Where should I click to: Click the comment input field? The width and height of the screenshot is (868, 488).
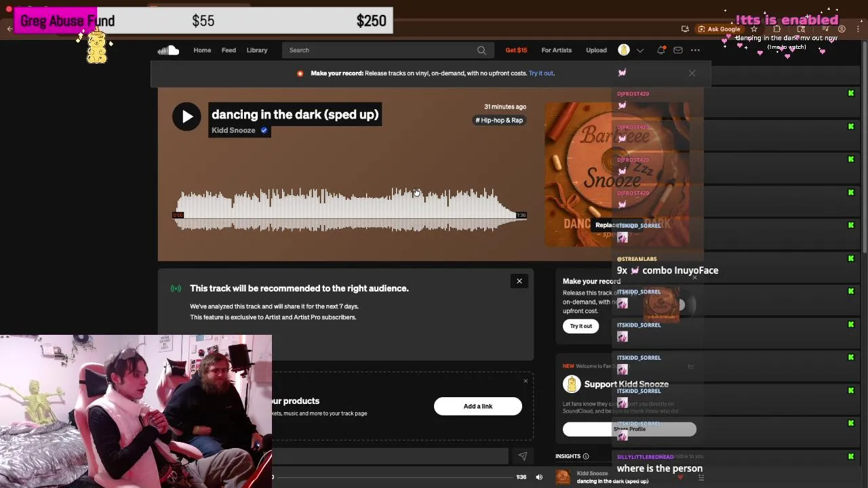(390, 457)
